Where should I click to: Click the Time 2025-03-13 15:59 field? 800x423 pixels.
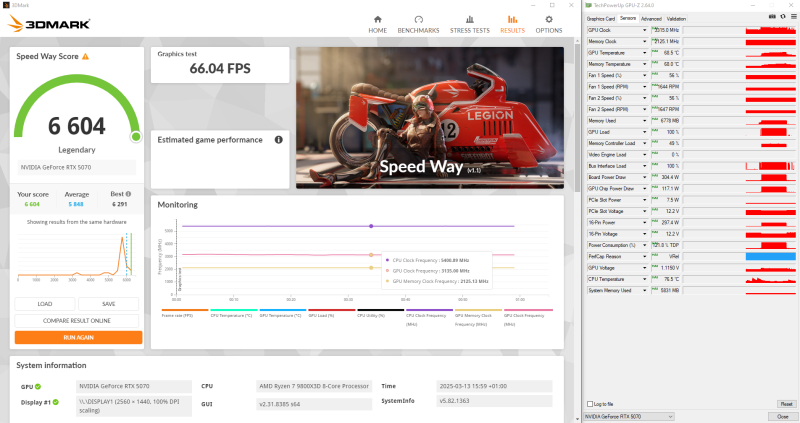[x=494, y=386]
